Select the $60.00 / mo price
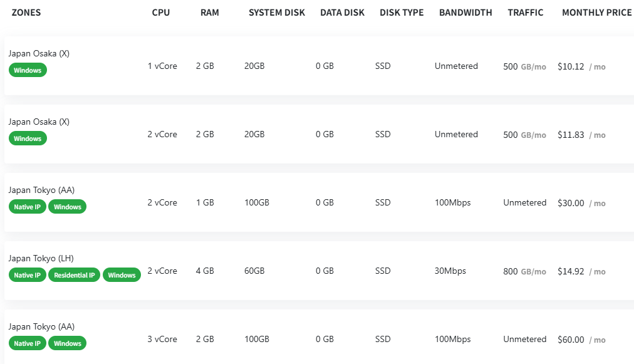The image size is (634, 364). (x=581, y=340)
